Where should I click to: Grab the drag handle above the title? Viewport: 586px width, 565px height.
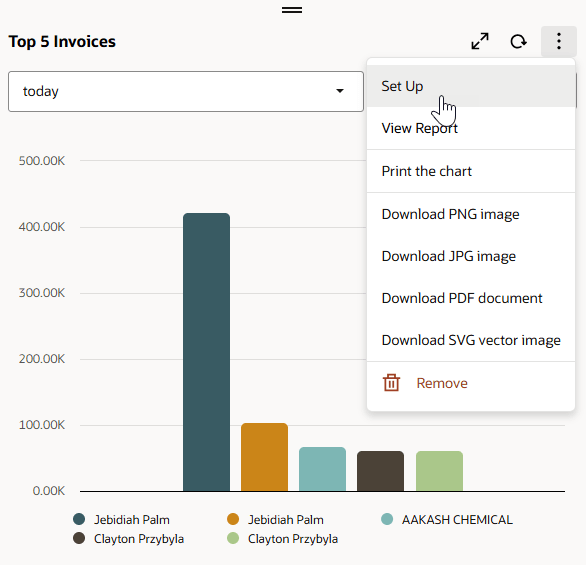click(x=292, y=10)
